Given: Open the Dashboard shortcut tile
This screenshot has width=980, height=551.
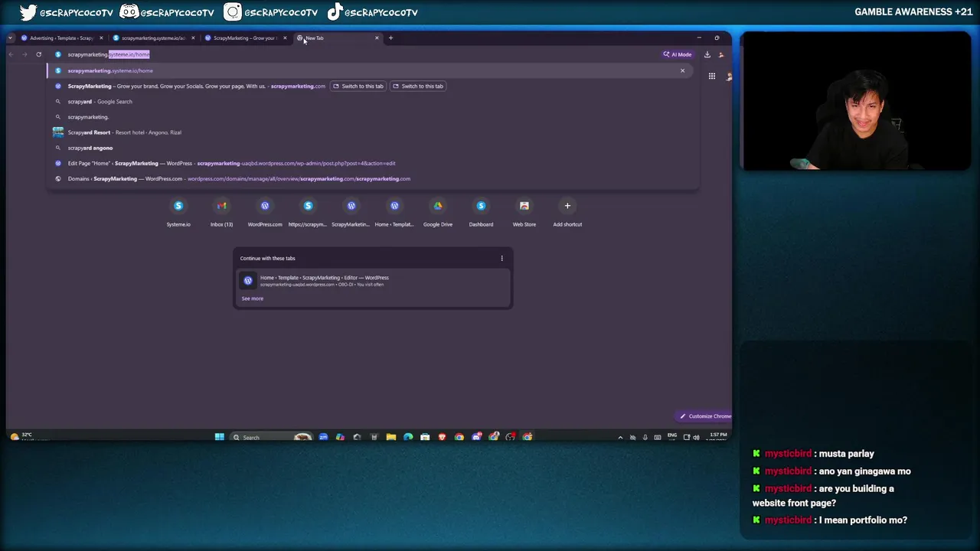Looking at the screenshot, I should click(x=481, y=212).
